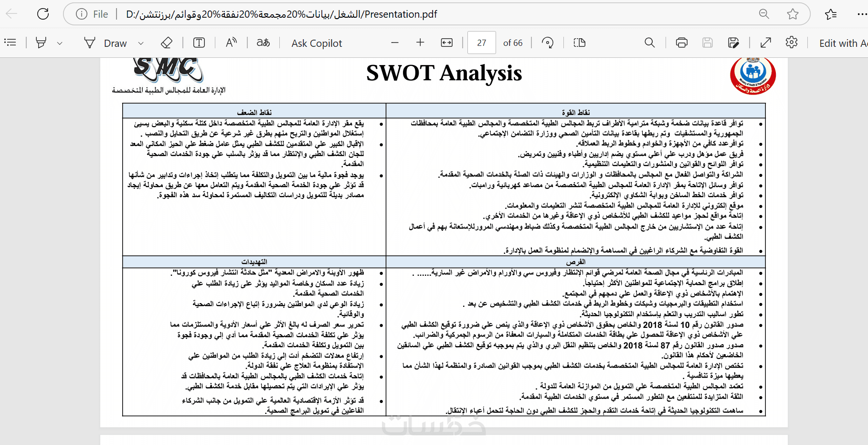Screen dimensions: 868x445
Task: Click the الفرص table header
Action: click(576, 262)
